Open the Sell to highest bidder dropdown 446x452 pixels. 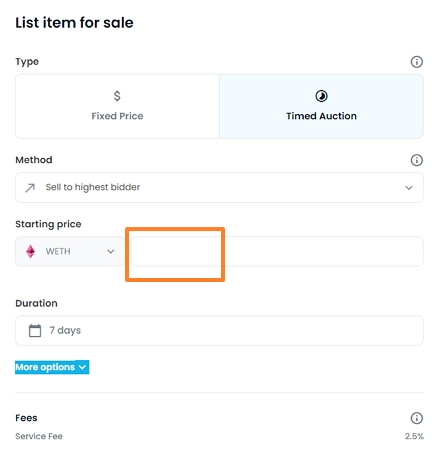pos(219,187)
